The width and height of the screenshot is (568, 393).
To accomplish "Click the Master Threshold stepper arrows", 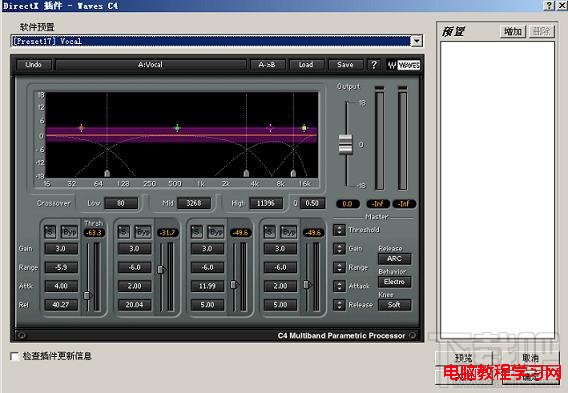I will point(339,230).
